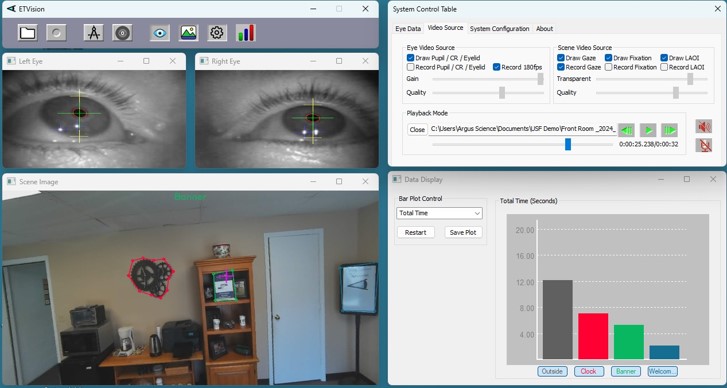Click the compass calibration tool icon

click(x=94, y=33)
